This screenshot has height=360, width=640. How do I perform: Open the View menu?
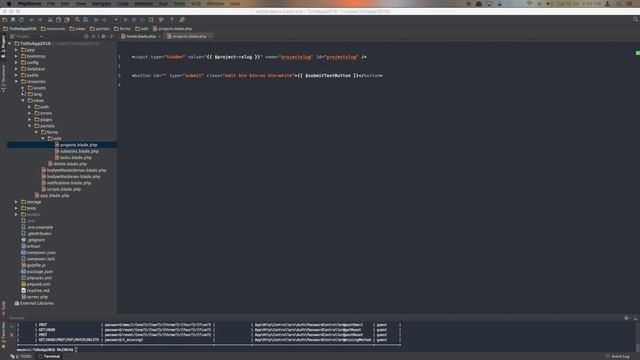point(80,4)
